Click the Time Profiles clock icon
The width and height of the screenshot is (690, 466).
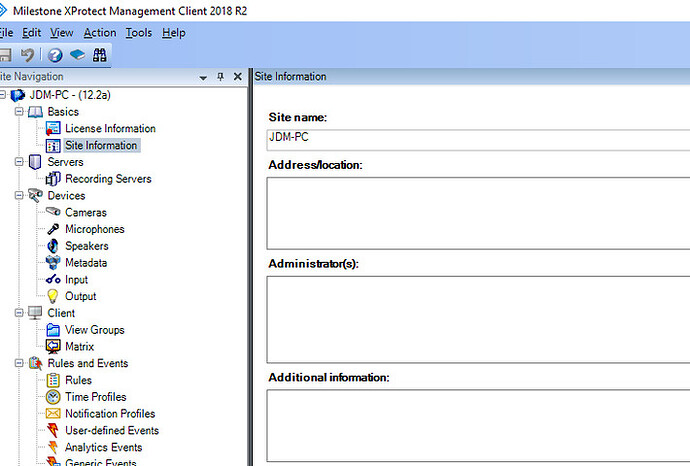(x=53, y=397)
